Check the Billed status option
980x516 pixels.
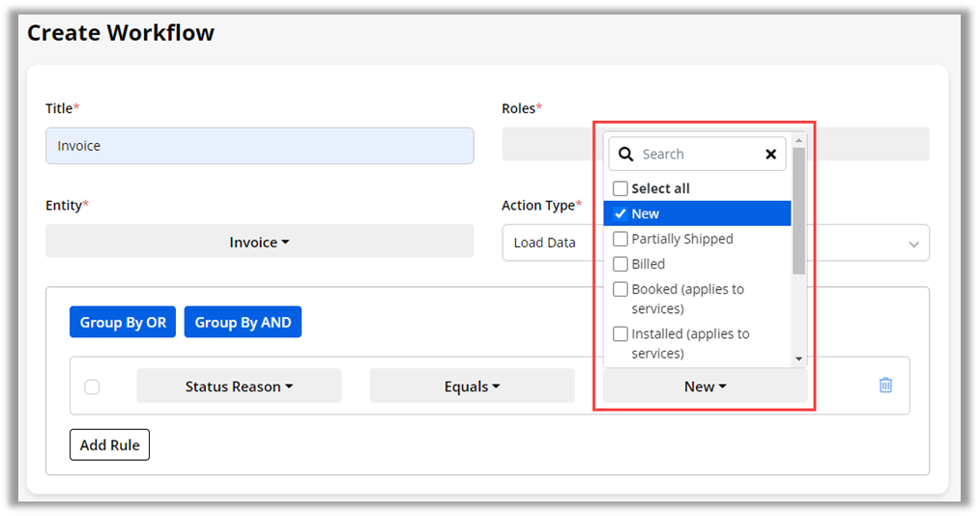point(620,264)
